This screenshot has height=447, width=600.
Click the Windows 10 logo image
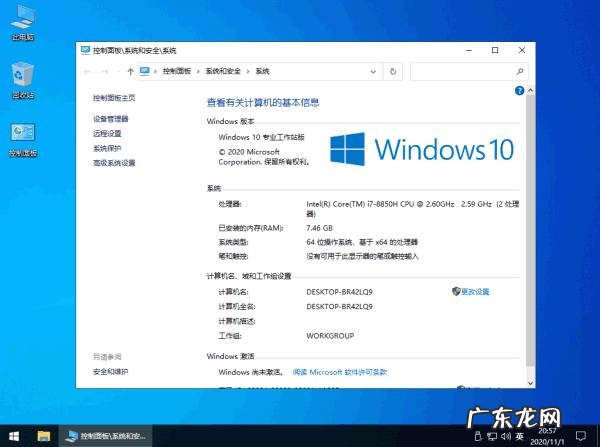click(x=422, y=149)
